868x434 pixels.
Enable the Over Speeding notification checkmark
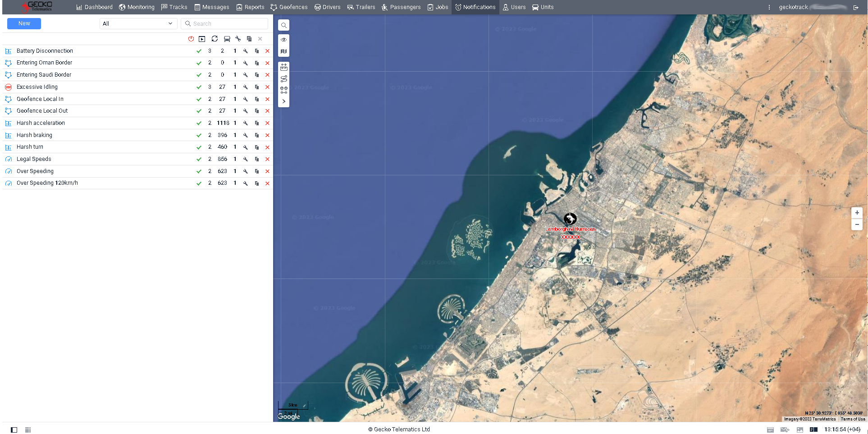click(199, 171)
